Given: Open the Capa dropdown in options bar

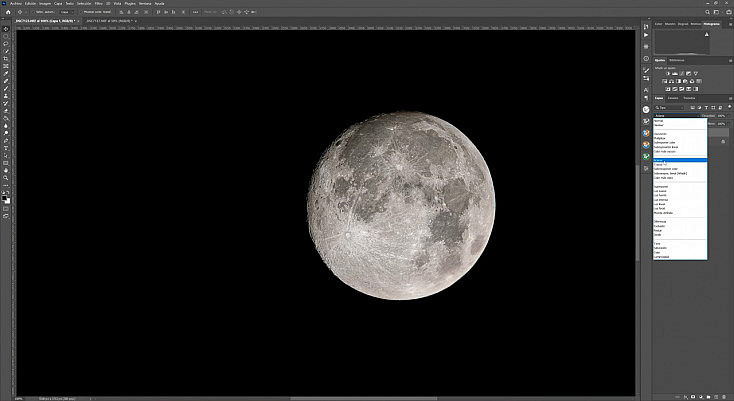Looking at the screenshot, I should pos(66,12).
